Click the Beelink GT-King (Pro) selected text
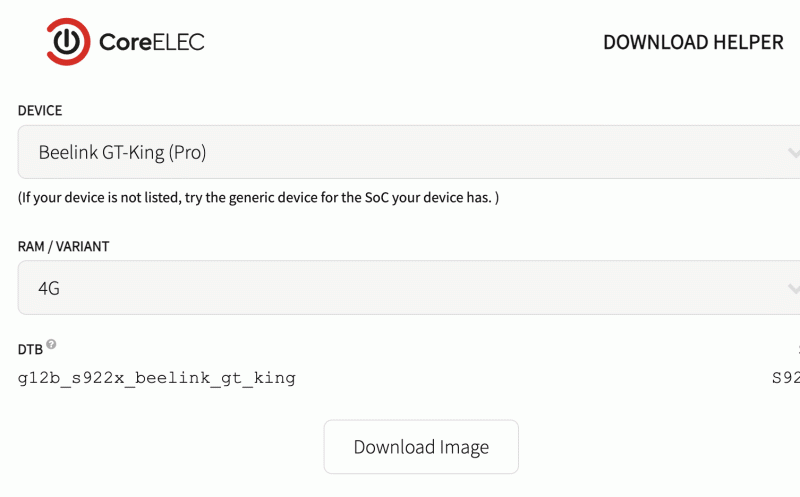Image resolution: width=800 pixels, height=497 pixels. pos(122,153)
